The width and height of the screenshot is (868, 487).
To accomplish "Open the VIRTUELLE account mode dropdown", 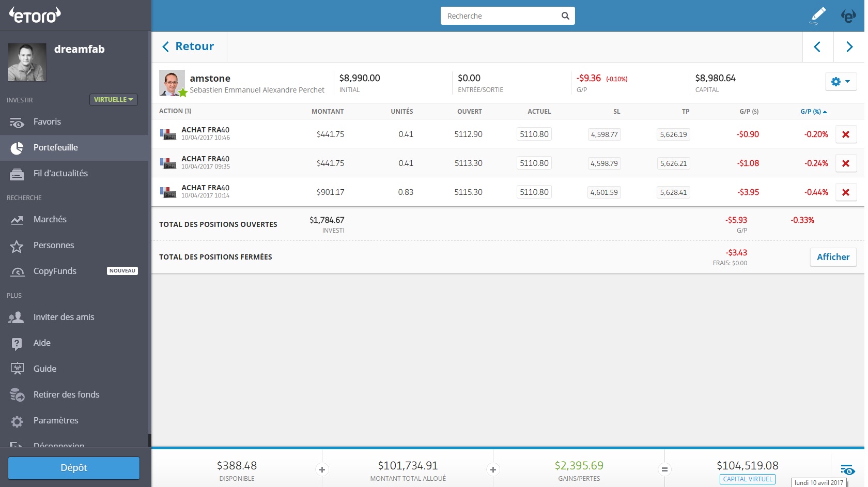I will (x=114, y=100).
